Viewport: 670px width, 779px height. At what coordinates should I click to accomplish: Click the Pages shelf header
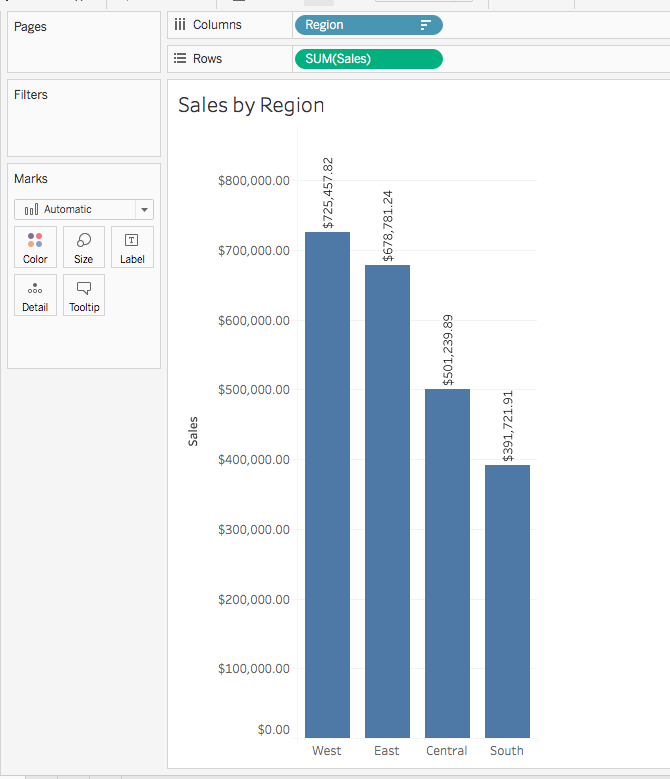point(30,27)
